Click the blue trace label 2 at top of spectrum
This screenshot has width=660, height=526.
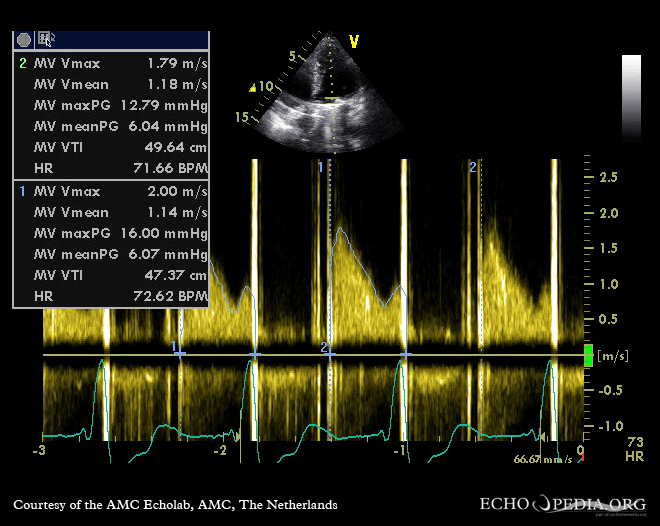473,167
